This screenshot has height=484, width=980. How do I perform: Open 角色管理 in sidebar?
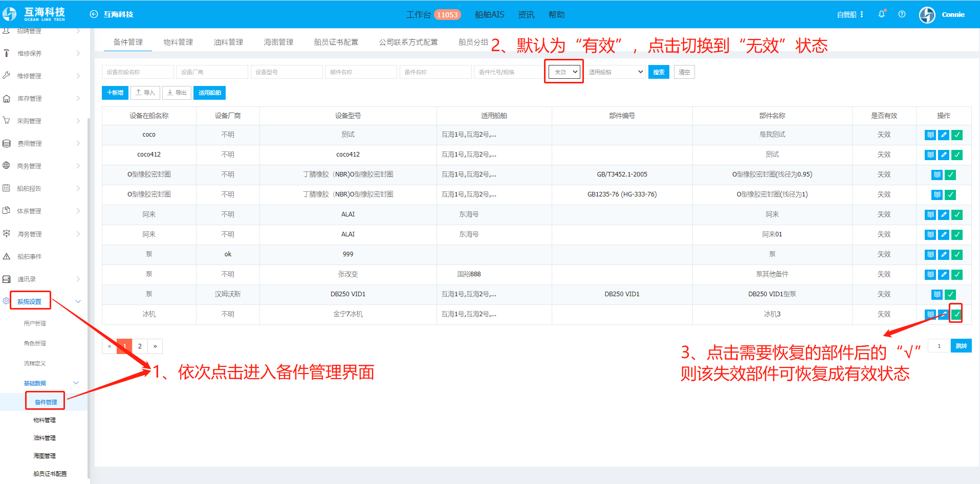click(35, 343)
